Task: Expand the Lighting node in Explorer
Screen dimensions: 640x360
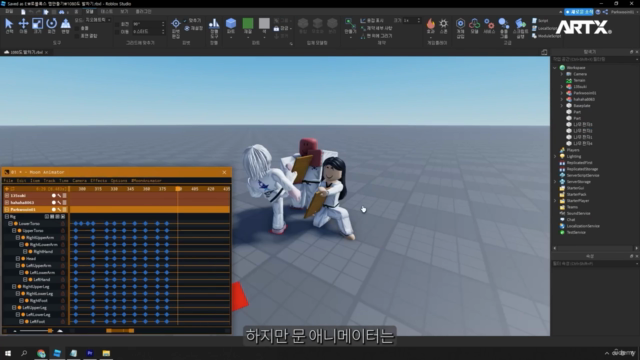Action: point(555,156)
